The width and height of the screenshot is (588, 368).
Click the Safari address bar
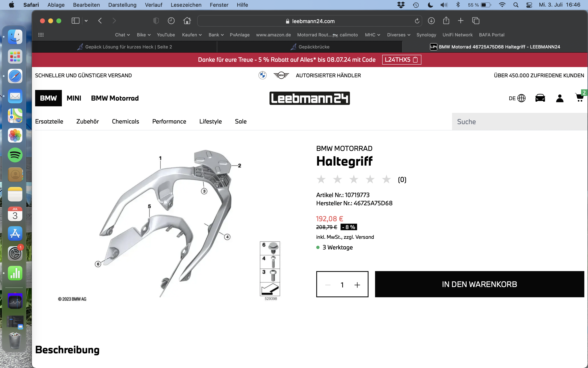pos(310,21)
